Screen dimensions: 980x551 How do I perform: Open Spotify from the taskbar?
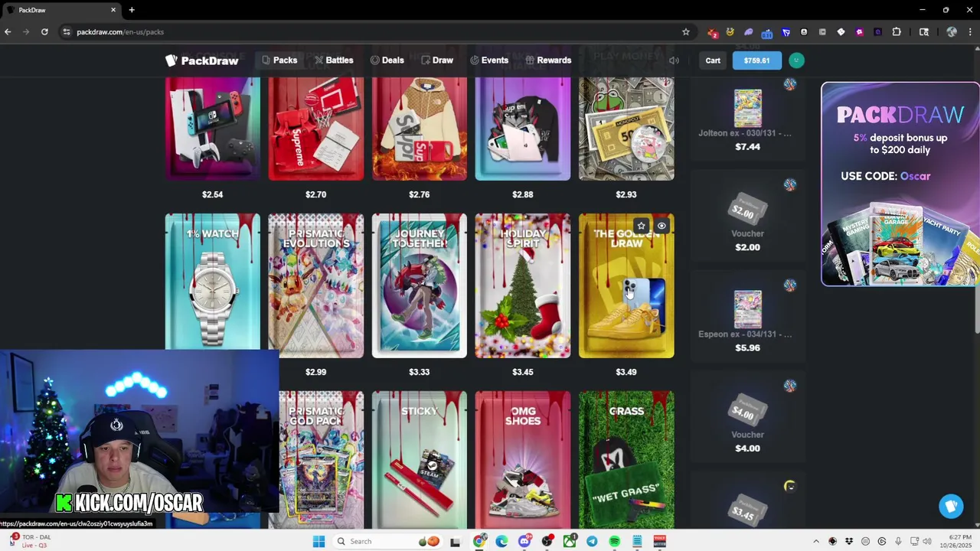click(x=614, y=542)
